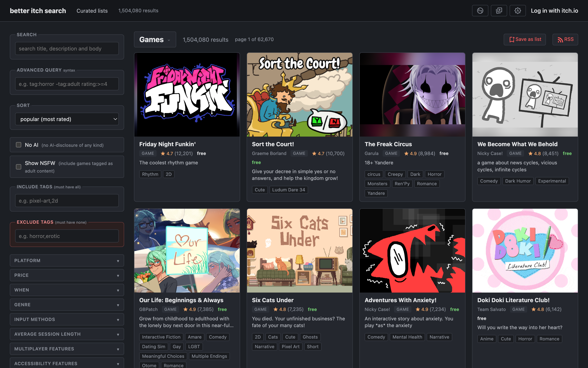Expand the Accessibility Features section
Screen dimensions: 588x368
tap(67, 363)
